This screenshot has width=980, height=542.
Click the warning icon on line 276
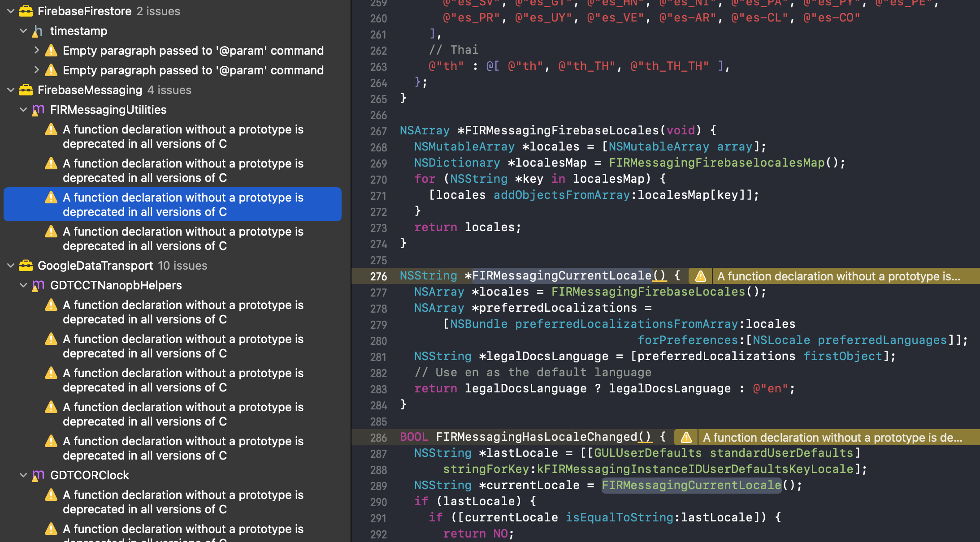tap(700, 276)
